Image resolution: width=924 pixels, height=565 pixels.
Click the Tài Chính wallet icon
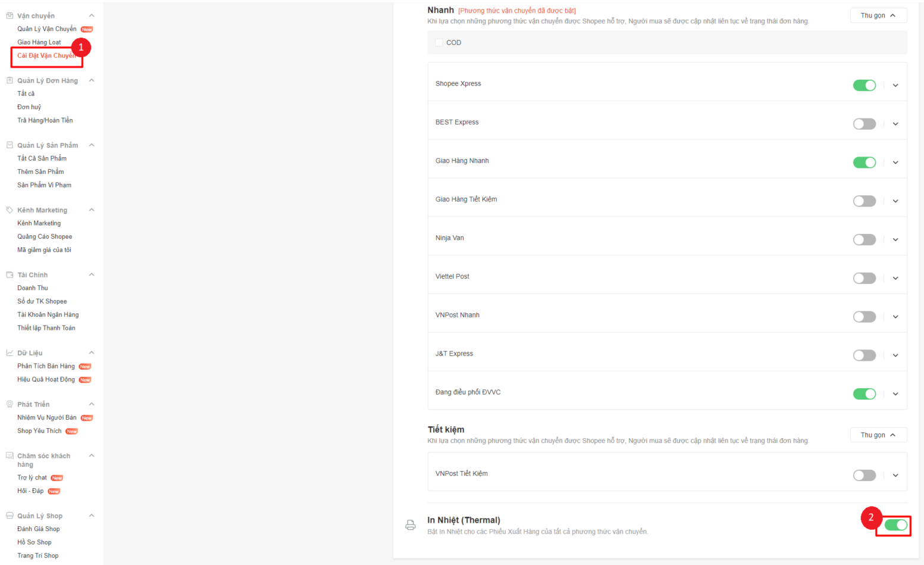click(x=10, y=275)
